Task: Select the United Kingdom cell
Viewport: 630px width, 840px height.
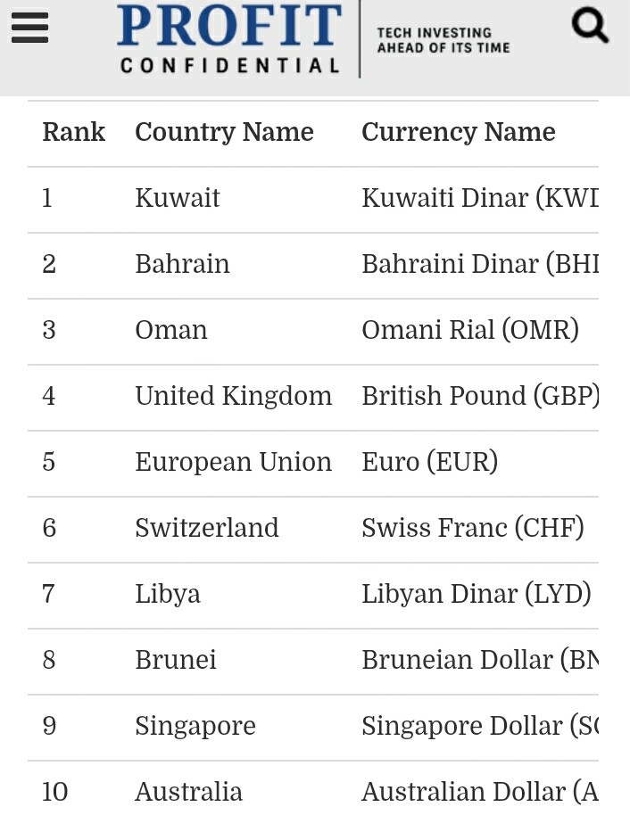Action: point(233,396)
